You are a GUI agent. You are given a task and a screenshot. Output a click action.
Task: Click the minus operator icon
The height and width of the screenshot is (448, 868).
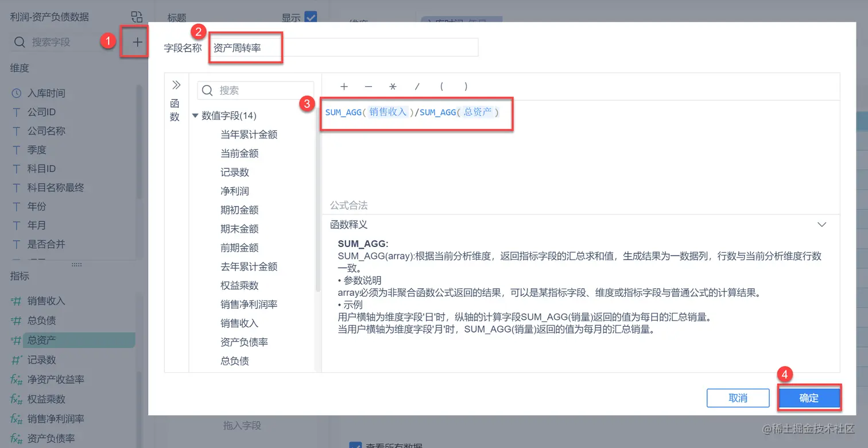[x=368, y=86]
